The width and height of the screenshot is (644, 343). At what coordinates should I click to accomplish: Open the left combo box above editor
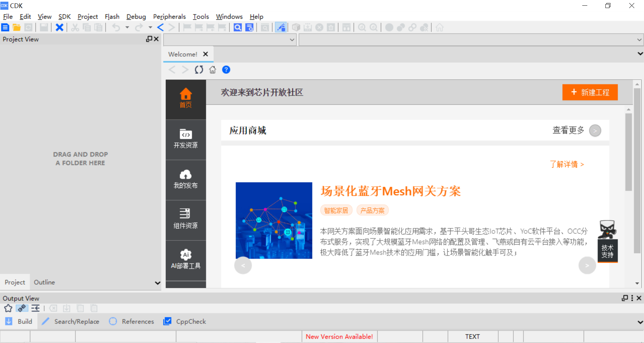coord(230,40)
